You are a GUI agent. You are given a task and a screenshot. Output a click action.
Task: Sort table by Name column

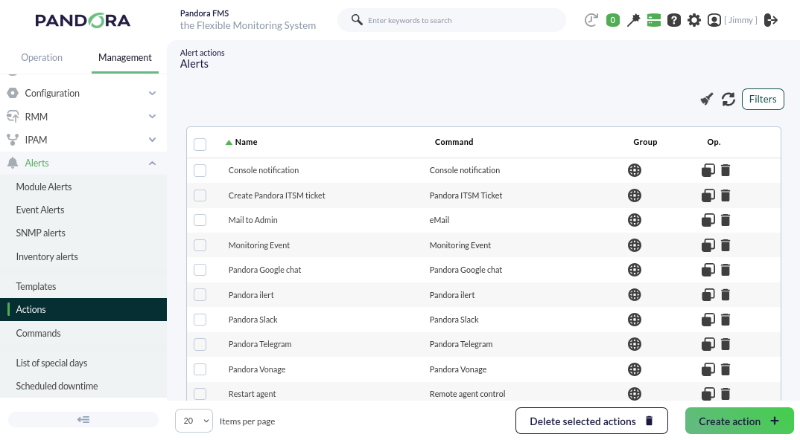pyautogui.click(x=246, y=142)
